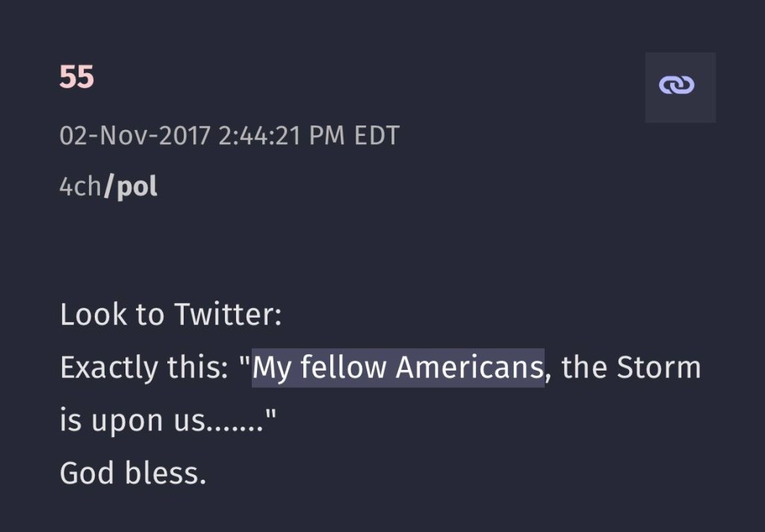Image resolution: width=765 pixels, height=532 pixels.
Task: Click the "Look to" text in the post
Action: (x=112, y=315)
